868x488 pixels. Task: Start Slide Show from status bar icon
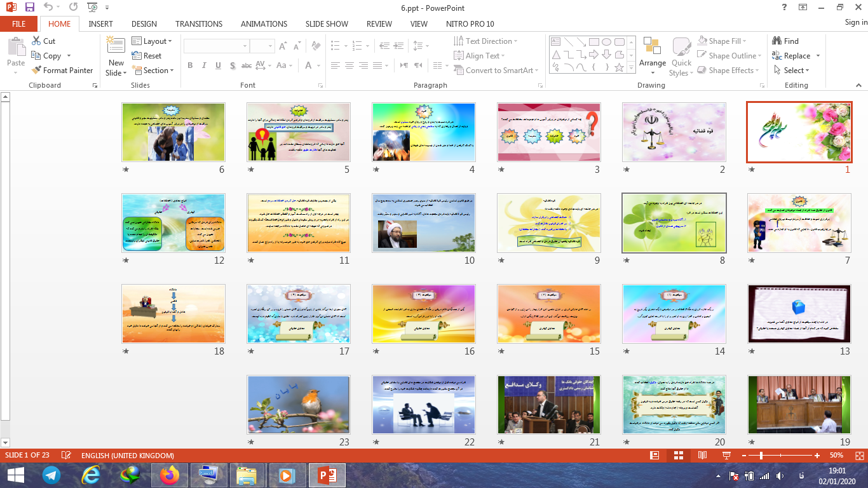coord(726,456)
